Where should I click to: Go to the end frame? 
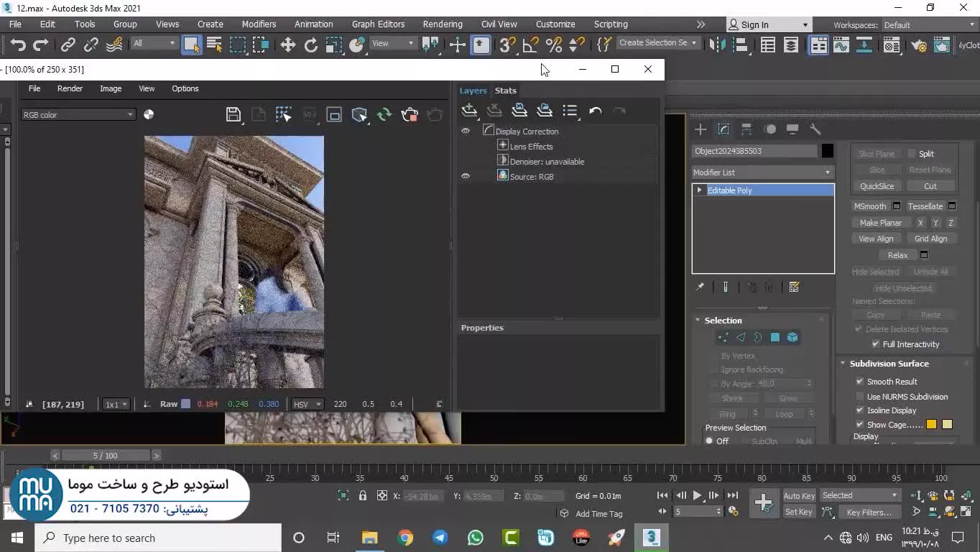point(732,495)
